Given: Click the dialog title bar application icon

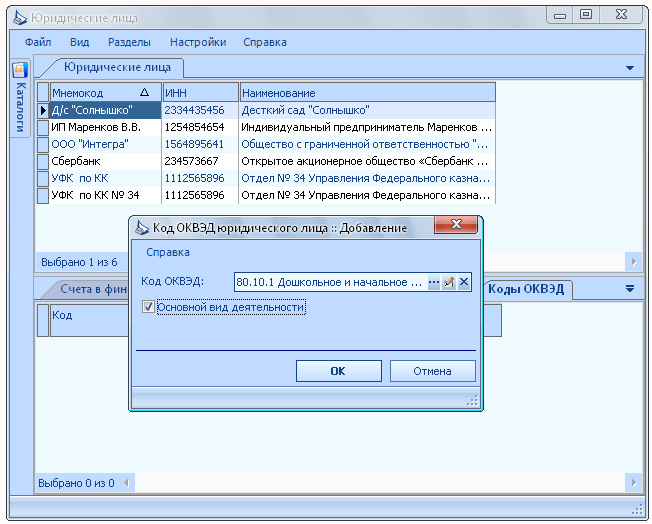Looking at the screenshot, I should point(142,227).
